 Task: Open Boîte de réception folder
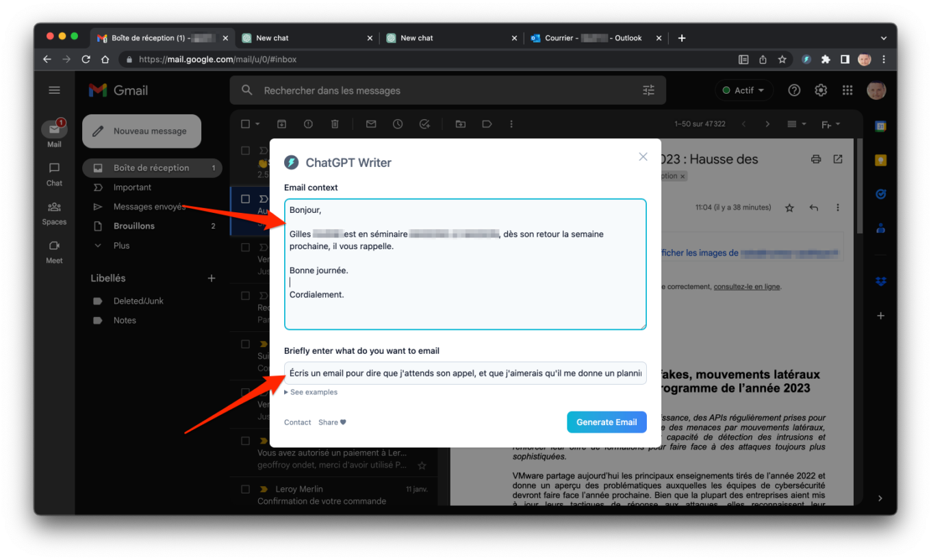[152, 168]
